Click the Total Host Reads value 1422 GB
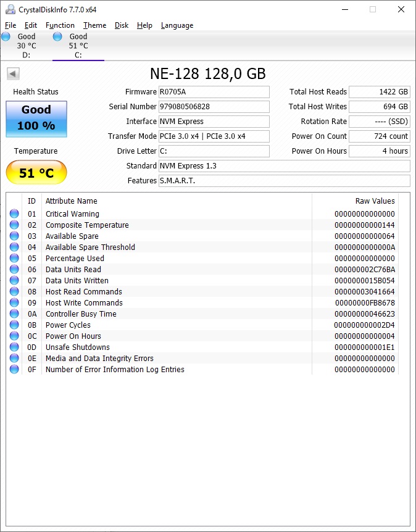This screenshot has height=532, width=416. (380, 91)
